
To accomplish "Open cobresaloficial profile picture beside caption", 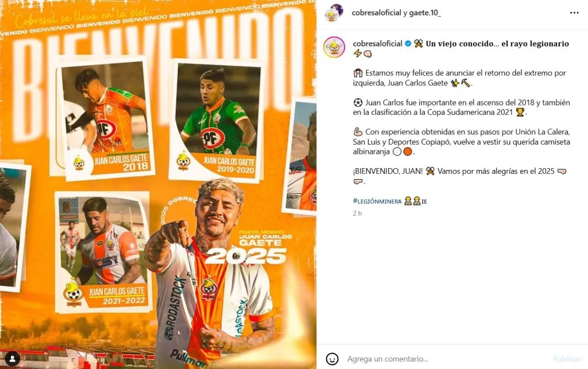I will pos(334,47).
